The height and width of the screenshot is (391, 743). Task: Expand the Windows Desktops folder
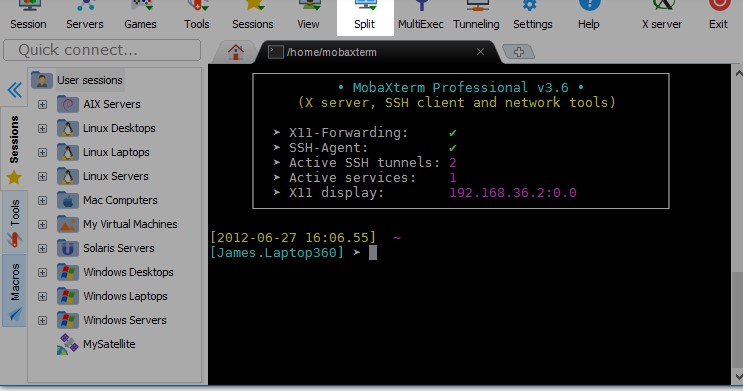point(42,273)
